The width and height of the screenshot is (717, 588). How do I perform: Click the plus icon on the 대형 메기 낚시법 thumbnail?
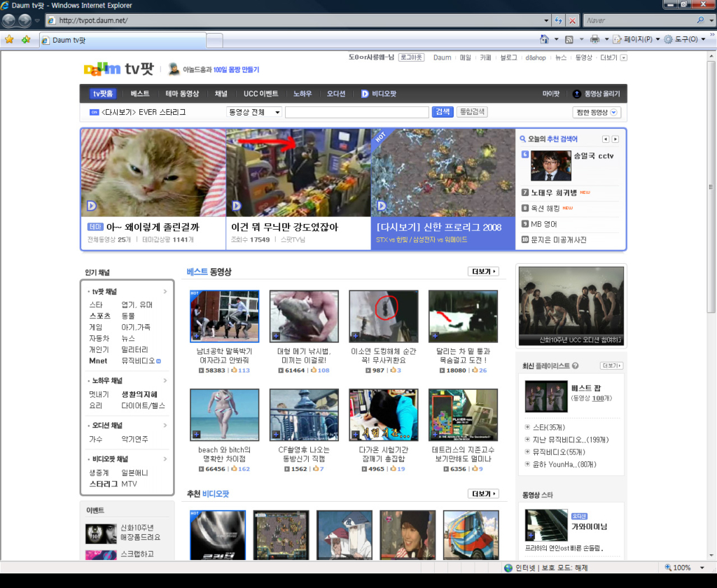(276, 336)
